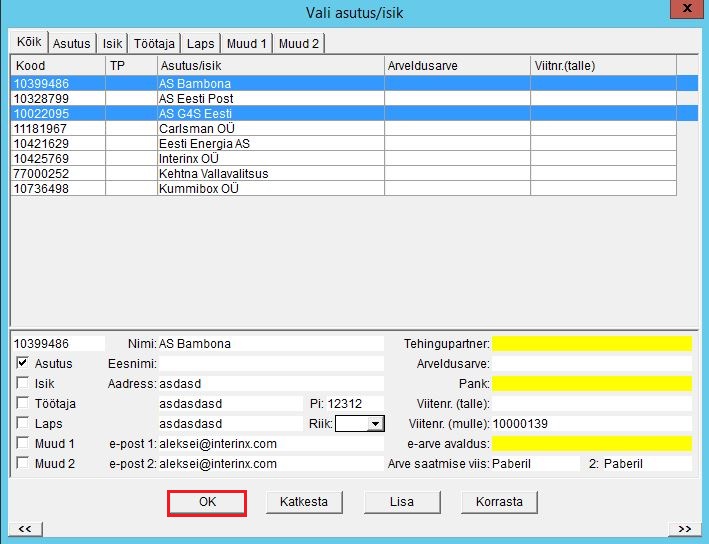Click the Arveldusarve input field
The height and width of the screenshot is (544, 709).
pyautogui.click(x=591, y=364)
